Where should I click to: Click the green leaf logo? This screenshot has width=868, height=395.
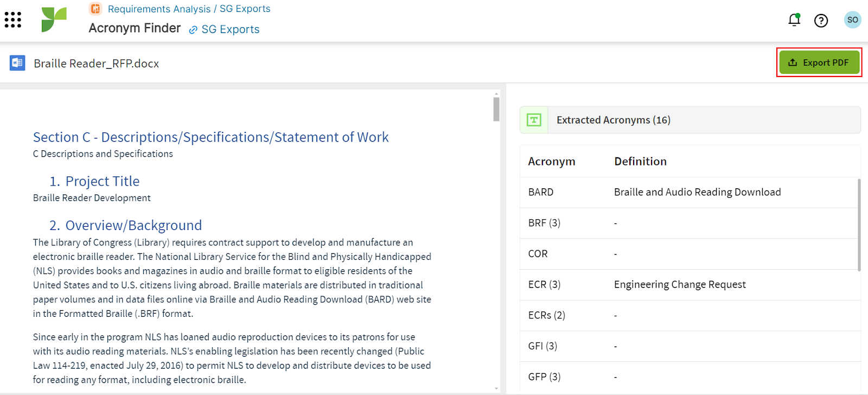54,20
